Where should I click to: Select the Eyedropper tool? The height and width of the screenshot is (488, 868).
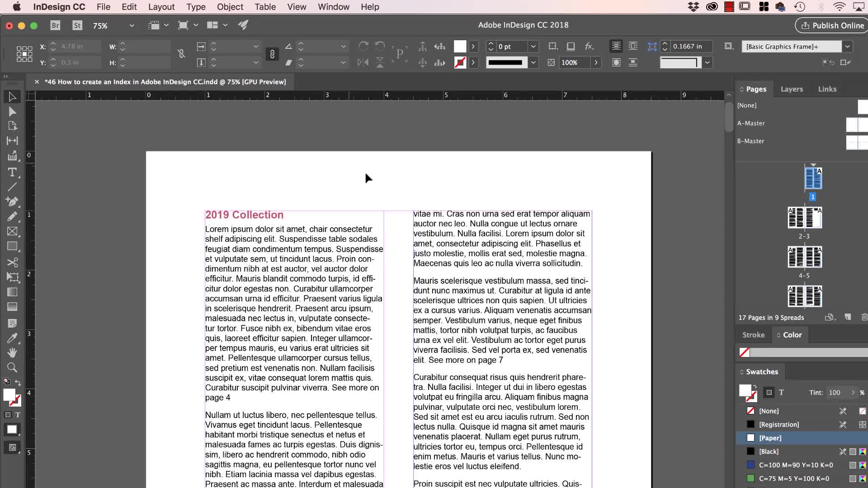coord(12,338)
